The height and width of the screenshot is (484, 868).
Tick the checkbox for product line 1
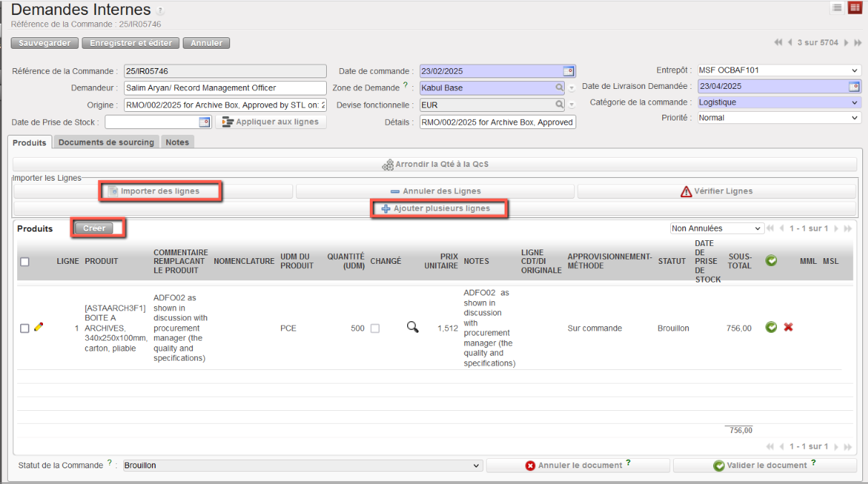coord(25,328)
